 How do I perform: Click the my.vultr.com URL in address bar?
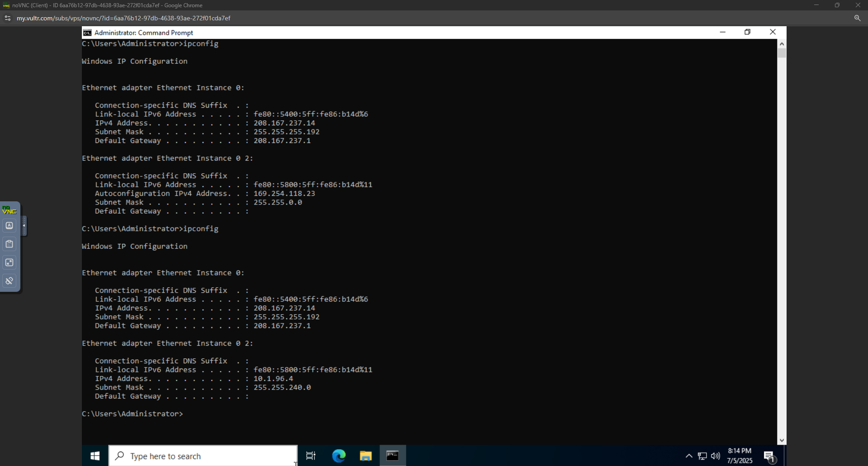click(x=123, y=18)
